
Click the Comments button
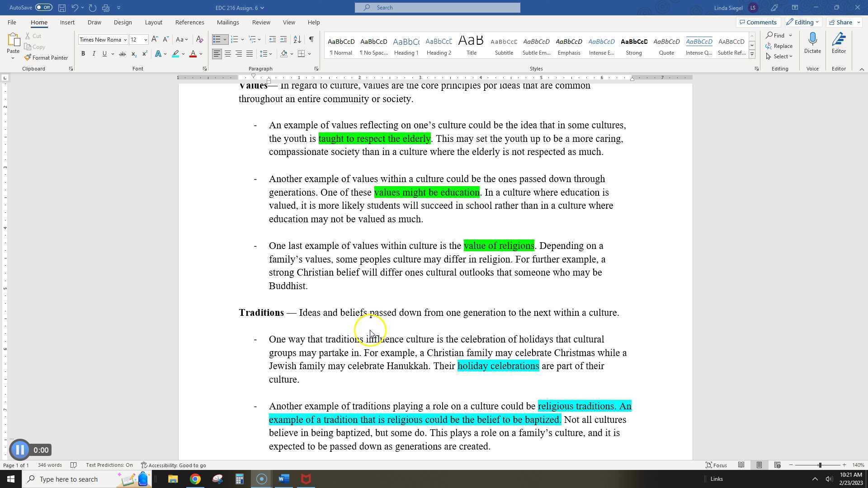coord(758,22)
